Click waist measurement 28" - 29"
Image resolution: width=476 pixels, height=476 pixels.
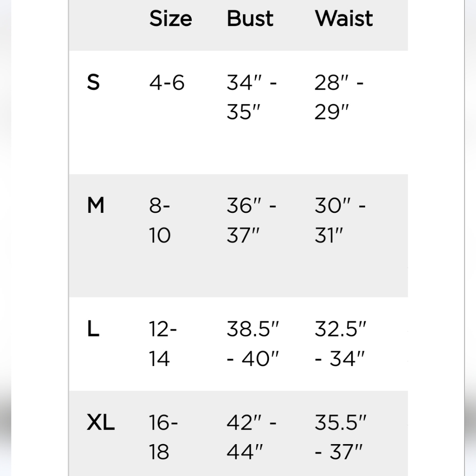coord(339,98)
